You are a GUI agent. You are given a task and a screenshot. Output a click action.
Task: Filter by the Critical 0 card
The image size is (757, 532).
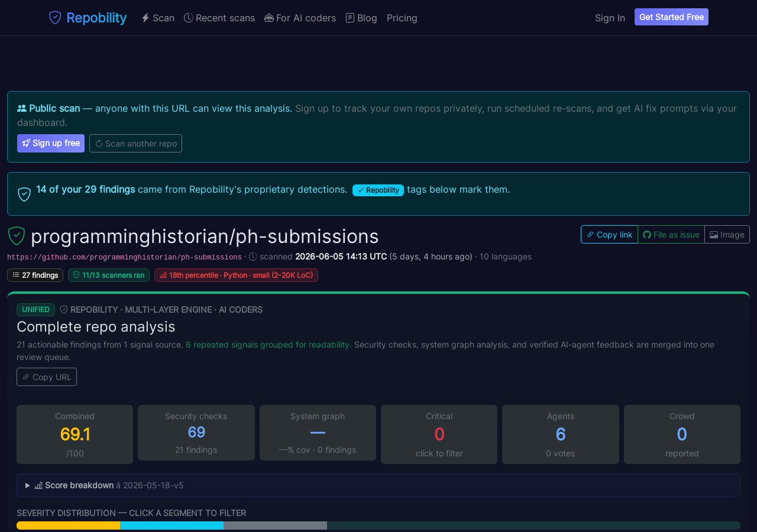[x=439, y=434]
